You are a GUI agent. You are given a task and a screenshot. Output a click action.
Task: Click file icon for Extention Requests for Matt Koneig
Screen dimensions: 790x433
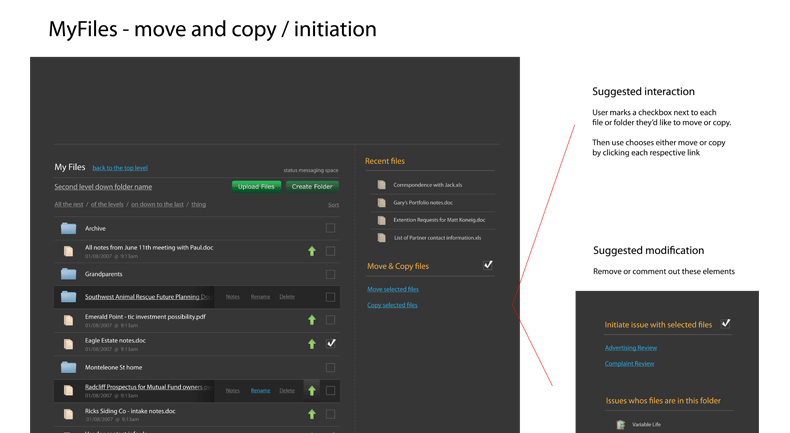click(x=382, y=220)
